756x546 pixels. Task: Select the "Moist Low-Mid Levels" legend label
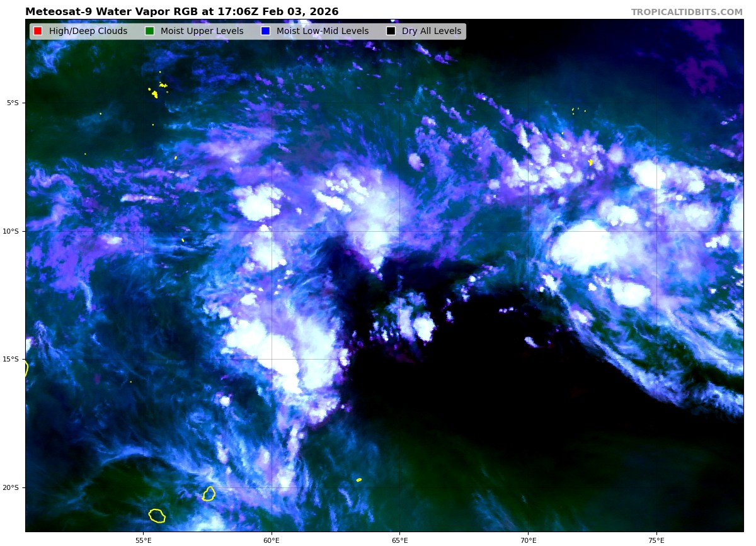[323, 31]
